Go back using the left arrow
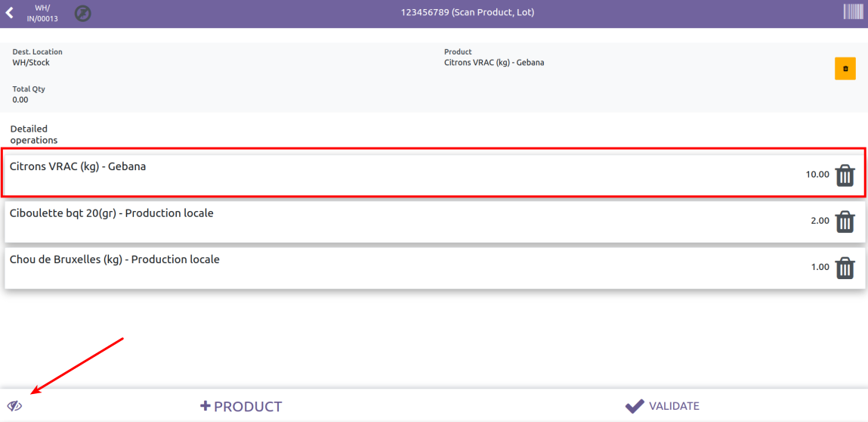Viewport: 868px width, 422px height. click(10, 13)
